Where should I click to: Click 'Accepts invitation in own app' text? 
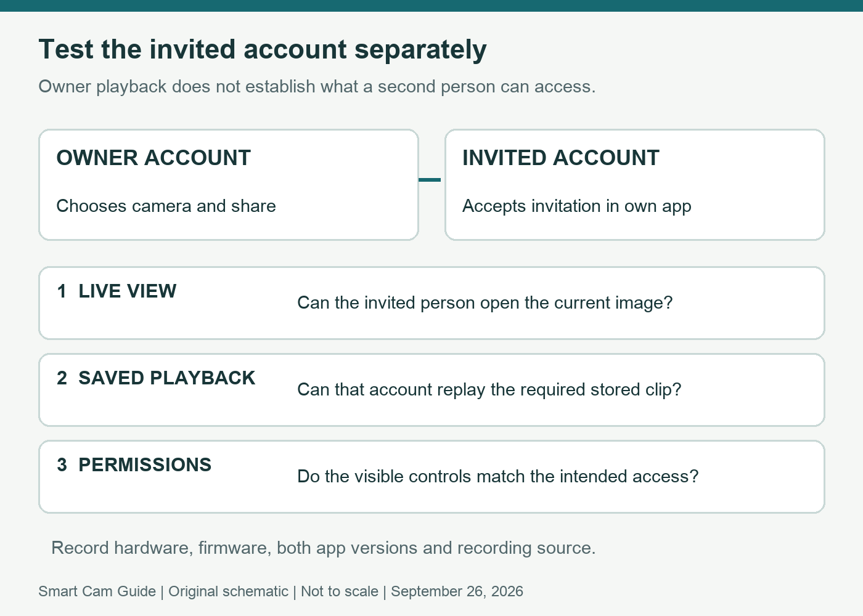pos(577,206)
